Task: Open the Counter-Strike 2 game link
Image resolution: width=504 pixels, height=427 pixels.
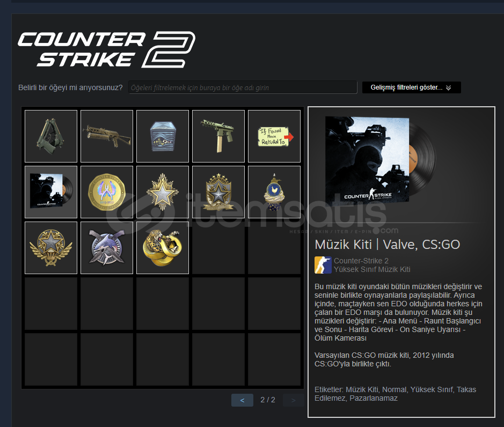Action: (361, 261)
